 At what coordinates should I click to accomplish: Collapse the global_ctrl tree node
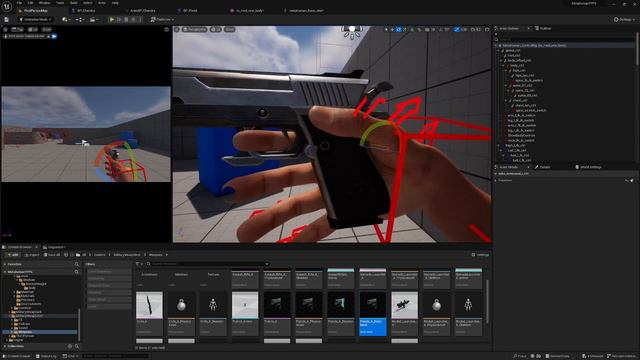(499, 50)
